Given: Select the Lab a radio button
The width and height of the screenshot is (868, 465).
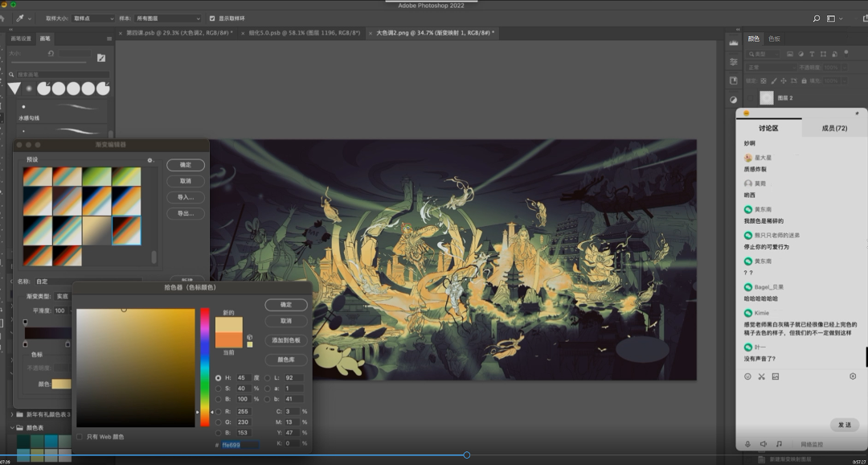Looking at the screenshot, I should pyautogui.click(x=268, y=389).
